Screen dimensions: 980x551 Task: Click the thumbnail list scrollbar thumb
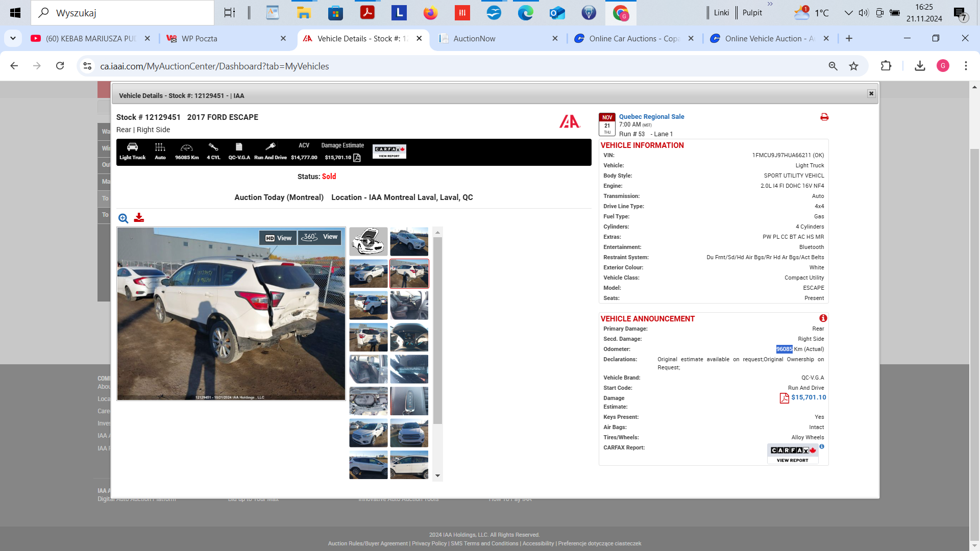click(x=437, y=331)
